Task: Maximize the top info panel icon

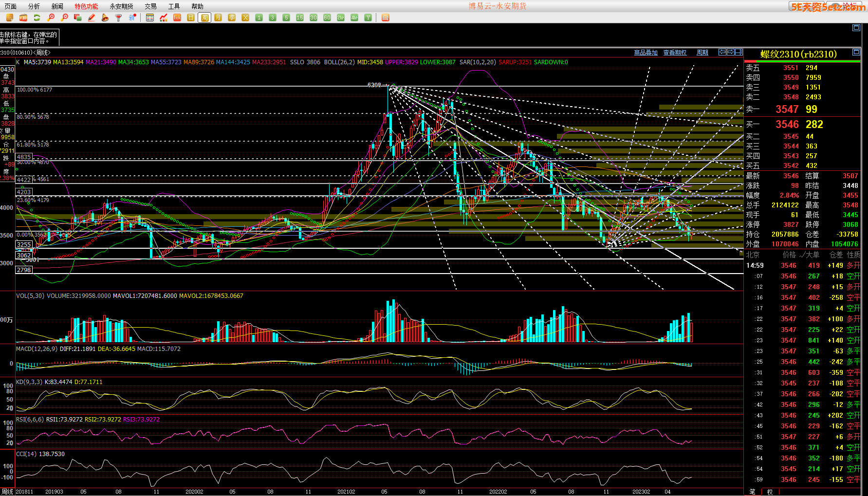Action: [x=856, y=28]
